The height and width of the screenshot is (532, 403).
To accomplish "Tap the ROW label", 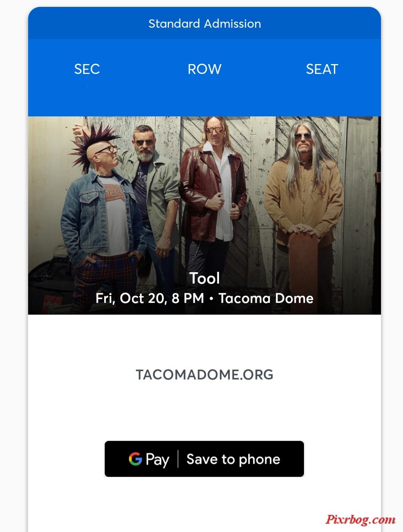I will [204, 69].
